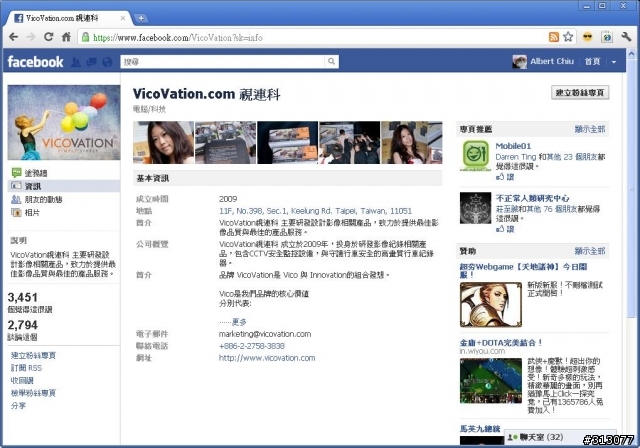Open 金庸+DOTA完美結合 ad title

pos(501,343)
